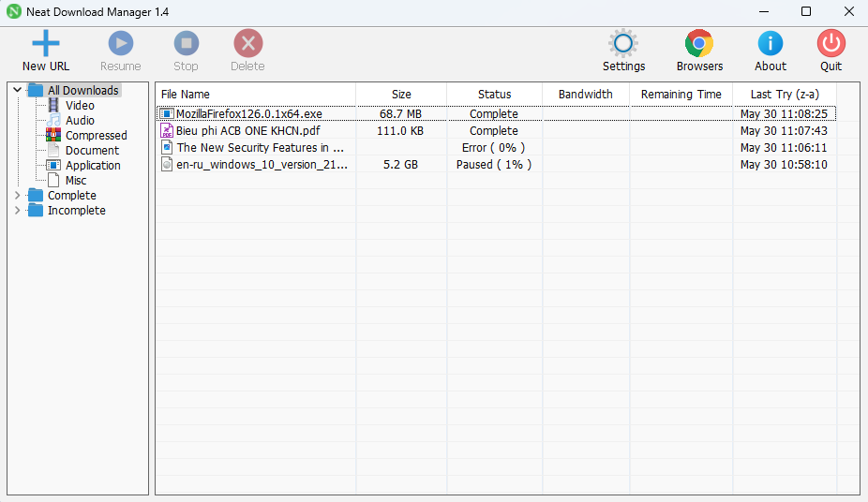
Task: Click the New URL plus icon
Action: tap(45, 43)
